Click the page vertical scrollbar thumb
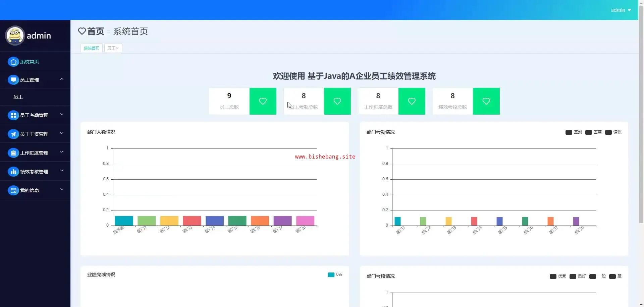Screen dimensions: 644x307 tap(641, 114)
